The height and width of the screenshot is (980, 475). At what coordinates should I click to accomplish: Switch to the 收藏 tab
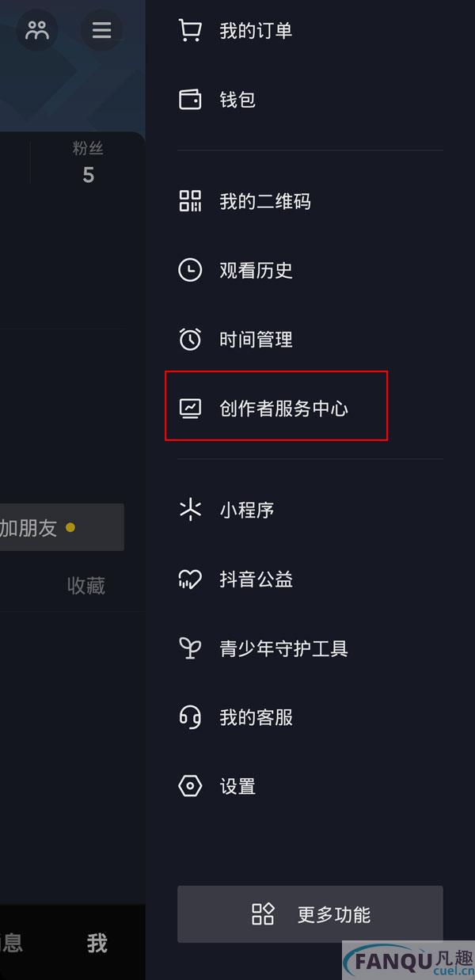pos(86,586)
